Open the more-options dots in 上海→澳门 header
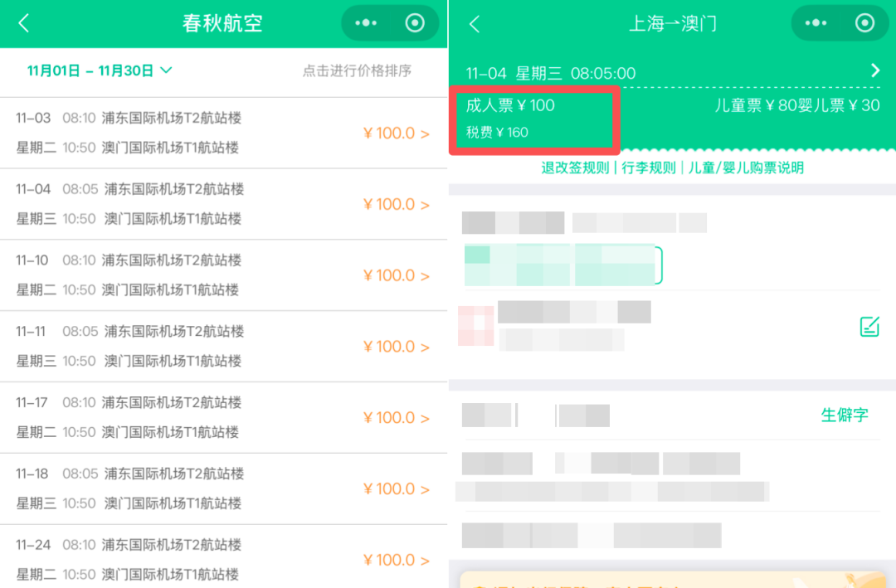 (x=816, y=23)
